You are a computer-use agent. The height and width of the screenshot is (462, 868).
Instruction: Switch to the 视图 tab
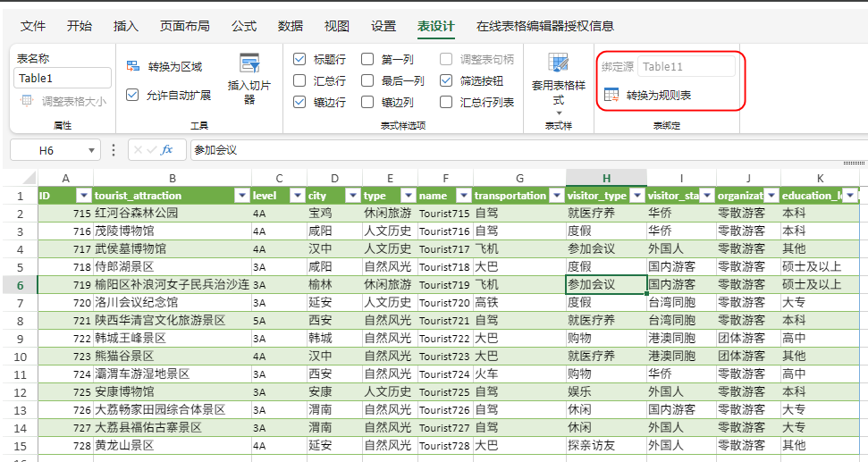click(x=337, y=26)
